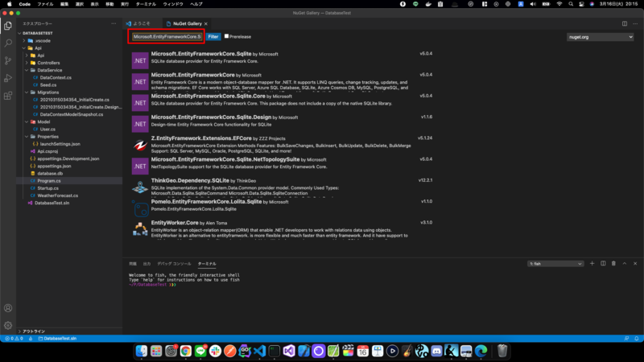Click the feedback icon in status bar
The width and height of the screenshot is (644, 362).
[x=626, y=339]
